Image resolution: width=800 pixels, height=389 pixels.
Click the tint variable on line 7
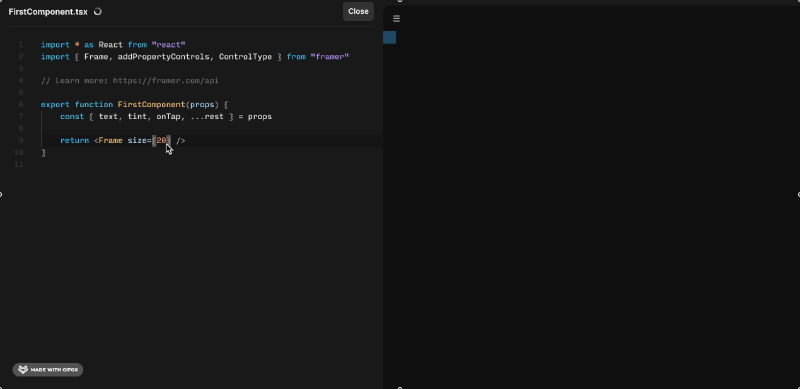(137, 116)
